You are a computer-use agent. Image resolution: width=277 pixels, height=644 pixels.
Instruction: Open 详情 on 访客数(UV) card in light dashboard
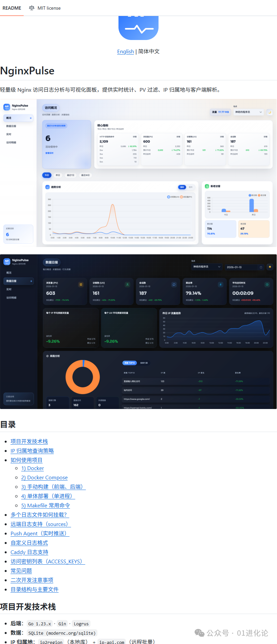[222, 137]
